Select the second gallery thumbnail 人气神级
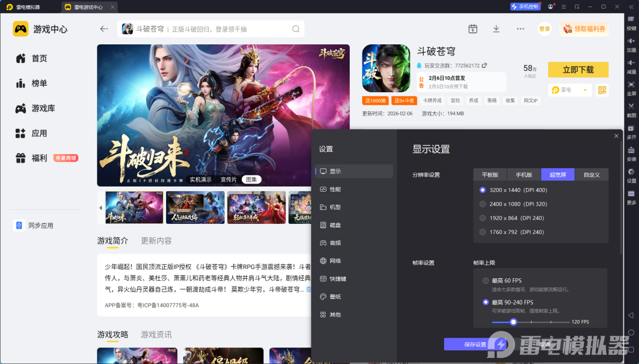 [x=195, y=207]
